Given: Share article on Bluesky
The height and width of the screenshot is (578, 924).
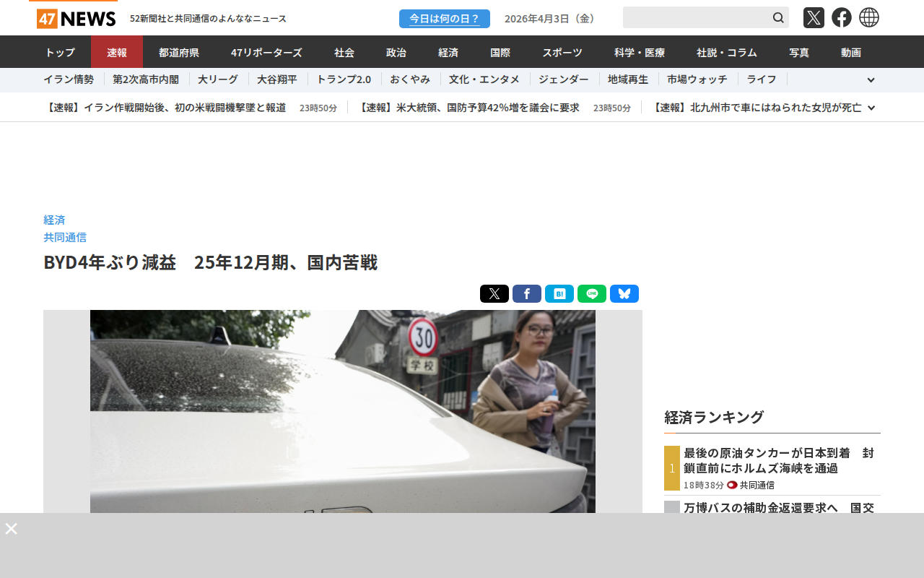Looking at the screenshot, I should pyautogui.click(x=624, y=293).
